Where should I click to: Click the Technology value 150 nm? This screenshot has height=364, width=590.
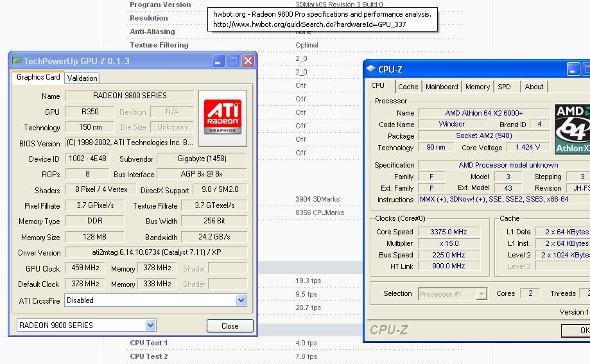(x=90, y=127)
